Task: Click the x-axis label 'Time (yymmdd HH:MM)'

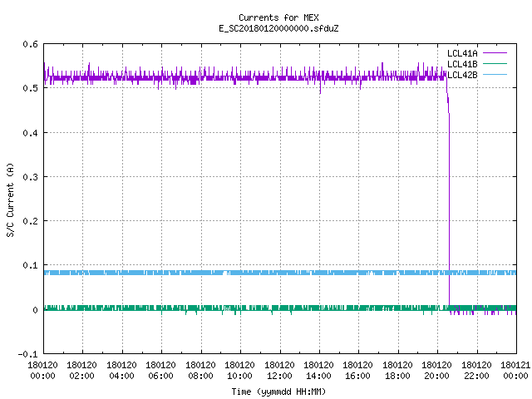Action: click(278, 392)
